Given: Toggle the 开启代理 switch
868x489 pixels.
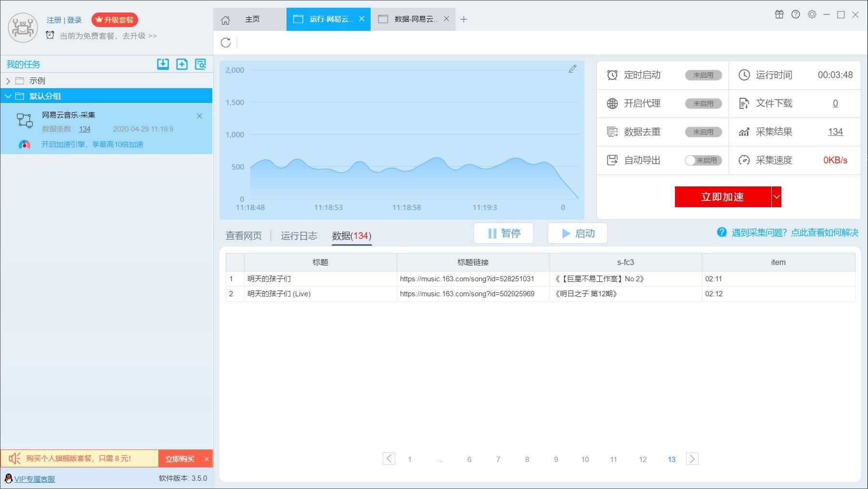Looking at the screenshot, I should pos(703,104).
